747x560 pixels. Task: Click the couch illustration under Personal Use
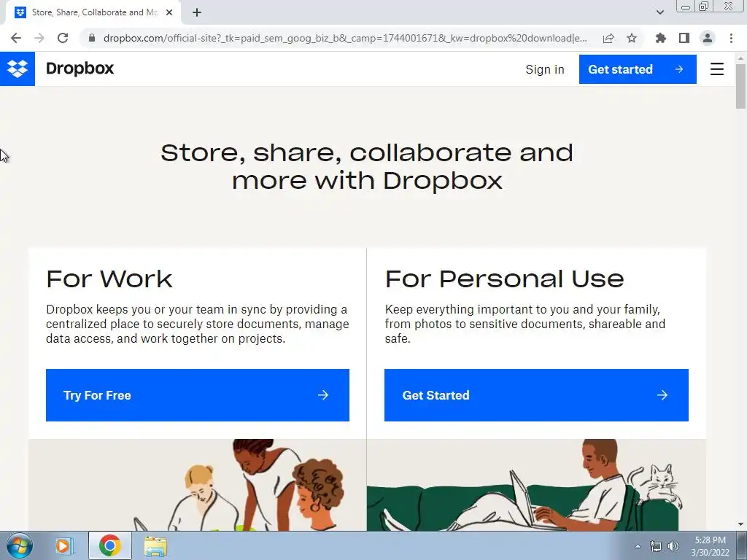click(536, 485)
